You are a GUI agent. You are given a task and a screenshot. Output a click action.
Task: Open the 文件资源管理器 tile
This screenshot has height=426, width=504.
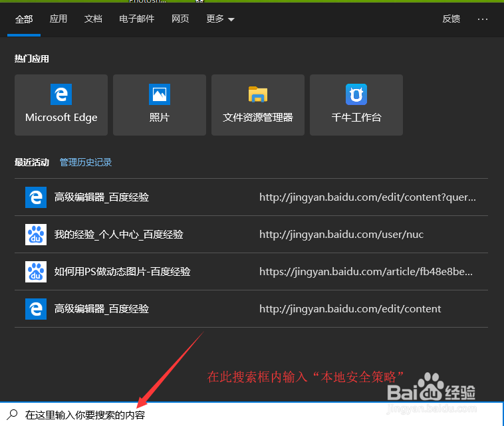coord(258,105)
